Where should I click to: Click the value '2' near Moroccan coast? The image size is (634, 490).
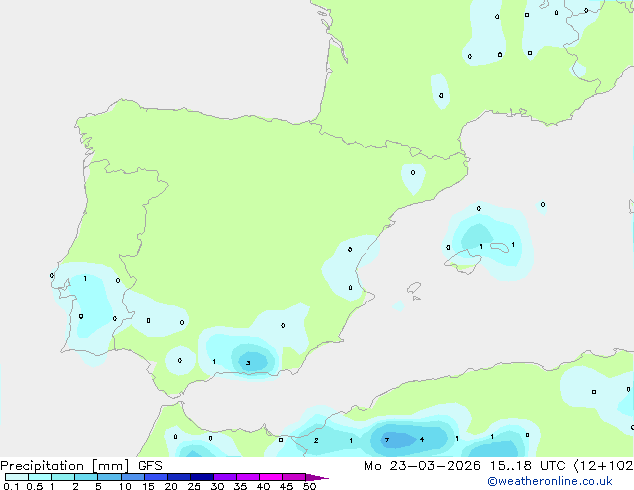[x=316, y=441]
